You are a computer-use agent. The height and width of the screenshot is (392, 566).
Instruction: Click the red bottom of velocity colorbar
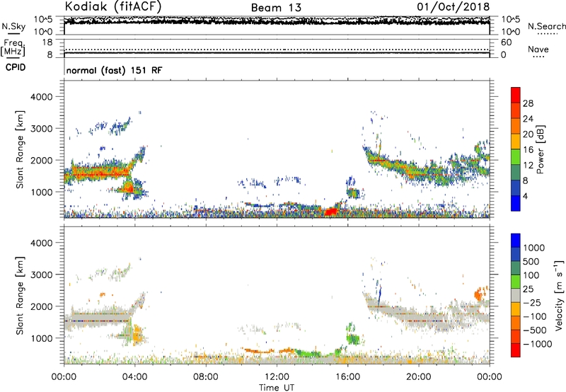tap(516, 350)
